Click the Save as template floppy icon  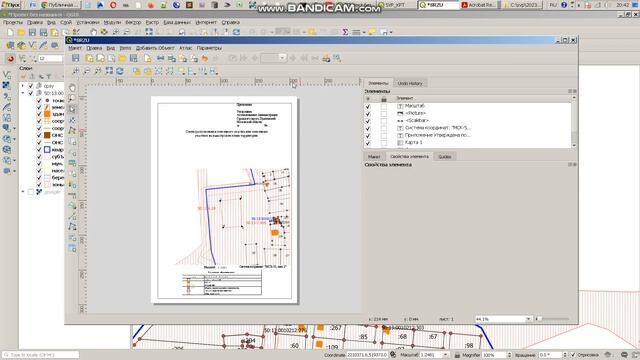tap(133, 58)
